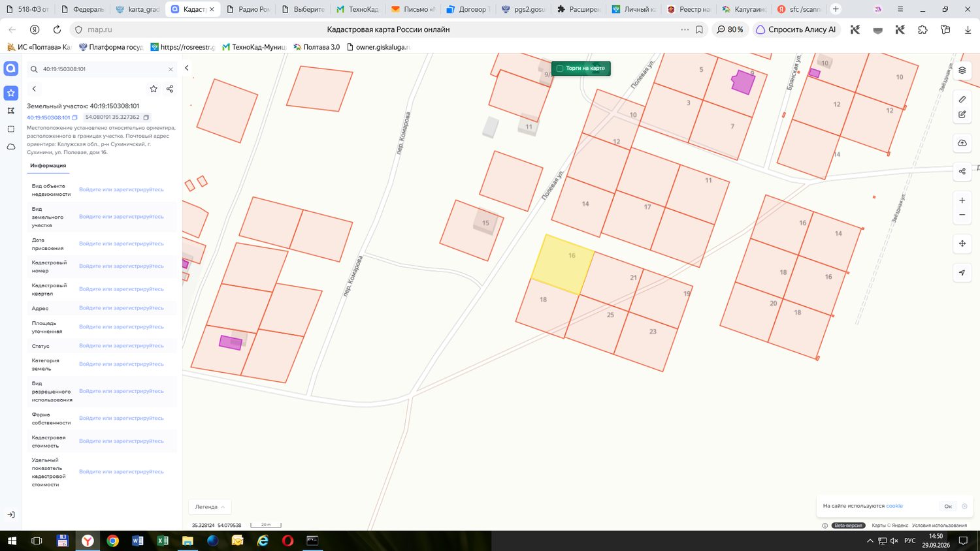Copy cadastral number 40:19:150308:101
The height and width of the screenshot is (551, 980).
tap(75, 118)
